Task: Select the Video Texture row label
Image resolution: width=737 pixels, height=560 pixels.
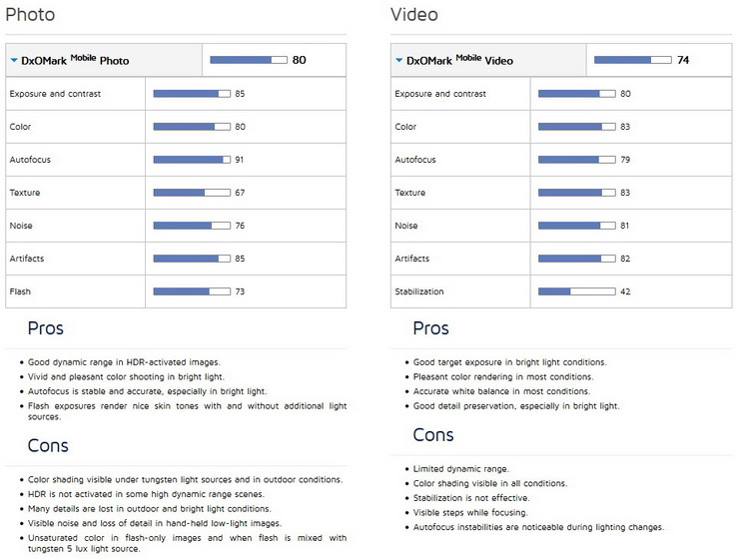Action: click(x=409, y=193)
